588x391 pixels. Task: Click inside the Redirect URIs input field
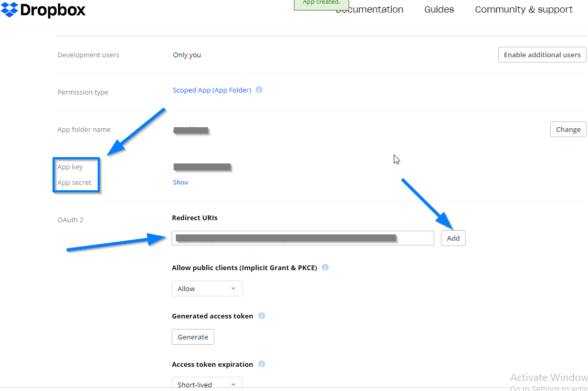coord(302,238)
